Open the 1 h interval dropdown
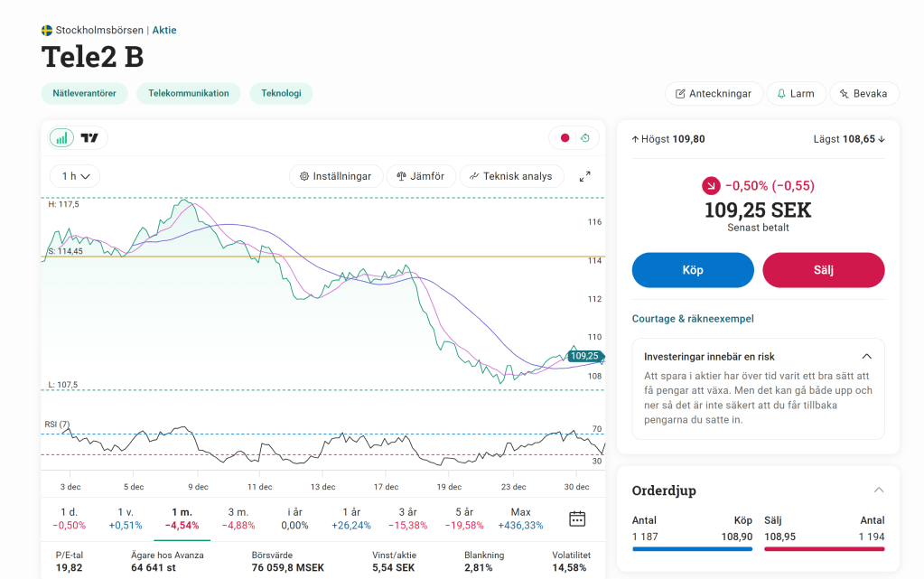This screenshot has width=924, height=579. pos(75,176)
